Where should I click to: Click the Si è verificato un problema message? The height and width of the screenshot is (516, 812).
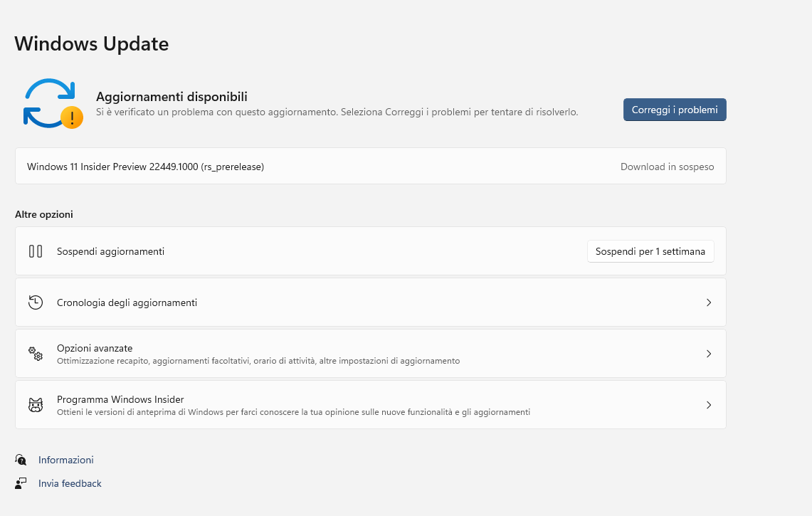[337, 112]
